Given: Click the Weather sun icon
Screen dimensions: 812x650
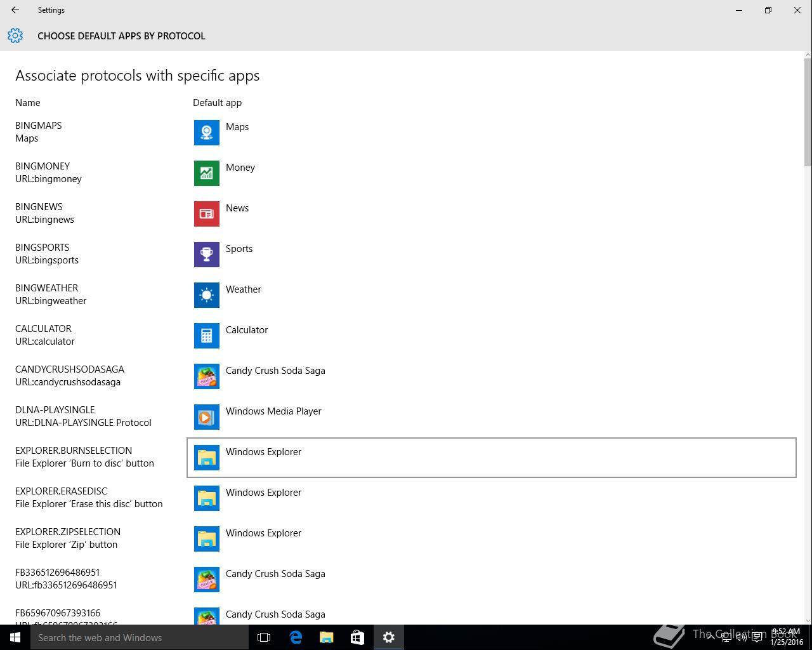Looking at the screenshot, I should [x=206, y=295].
